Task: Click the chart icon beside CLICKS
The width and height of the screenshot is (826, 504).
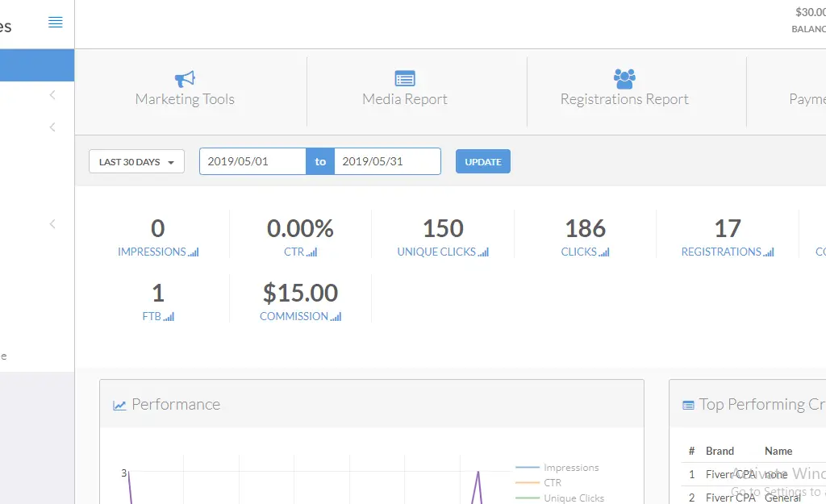Action: click(x=604, y=252)
